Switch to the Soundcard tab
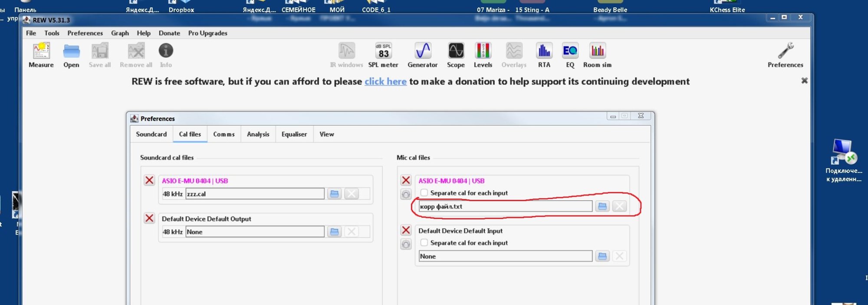868x305 pixels. click(x=151, y=134)
